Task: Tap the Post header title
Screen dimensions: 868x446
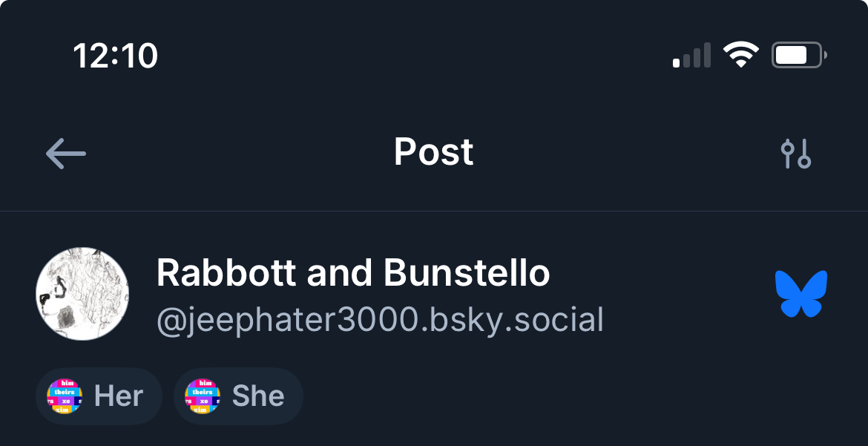Action: (433, 153)
